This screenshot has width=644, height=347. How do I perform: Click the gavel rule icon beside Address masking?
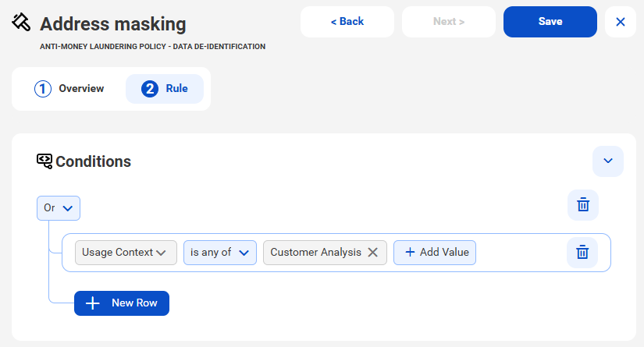coord(21,22)
